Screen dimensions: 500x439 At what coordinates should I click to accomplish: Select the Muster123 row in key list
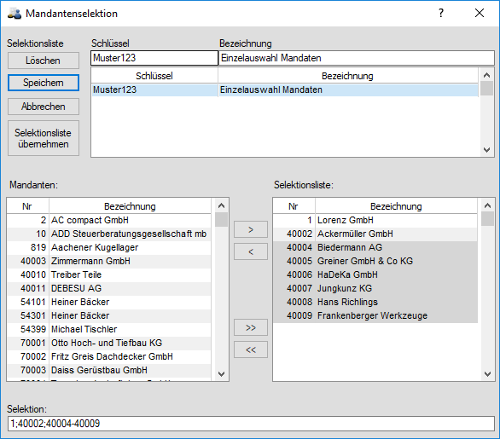point(285,90)
